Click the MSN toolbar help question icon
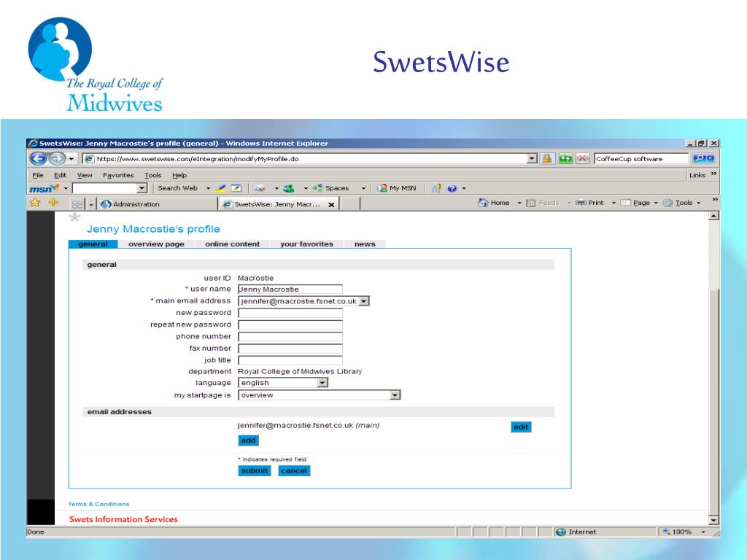 tap(452, 188)
